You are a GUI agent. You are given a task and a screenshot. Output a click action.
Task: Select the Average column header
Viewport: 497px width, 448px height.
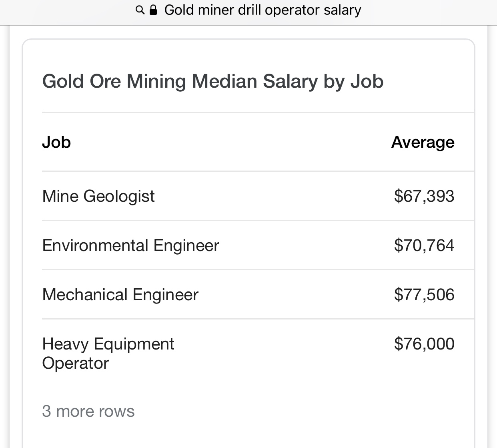click(x=423, y=142)
